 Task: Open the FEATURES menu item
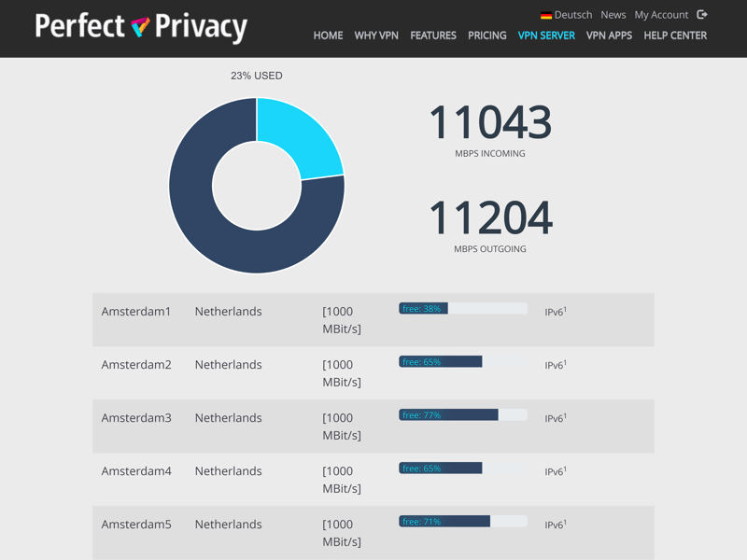pos(433,35)
